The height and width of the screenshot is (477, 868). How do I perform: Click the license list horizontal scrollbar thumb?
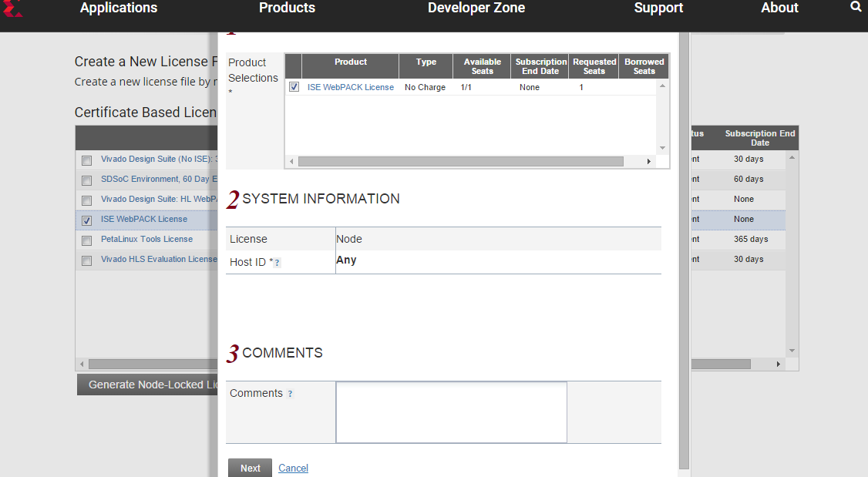pos(419,364)
